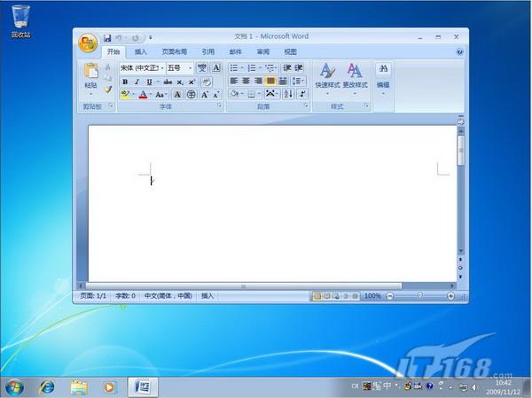Click the character shading A icon

(x=177, y=95)
